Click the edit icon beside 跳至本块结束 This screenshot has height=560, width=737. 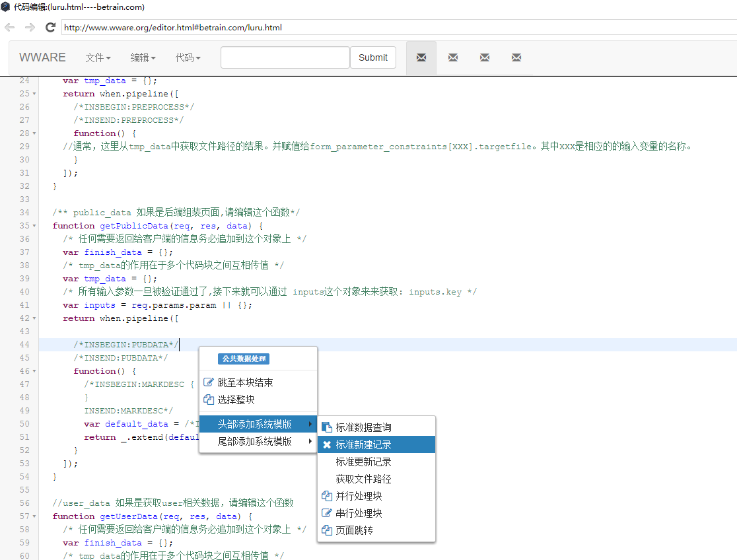click(208, 382)
